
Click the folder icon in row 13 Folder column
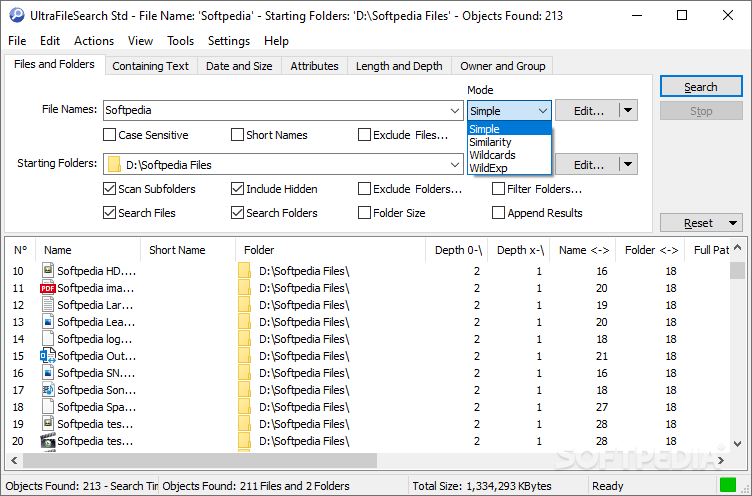[x=244, y=321]
